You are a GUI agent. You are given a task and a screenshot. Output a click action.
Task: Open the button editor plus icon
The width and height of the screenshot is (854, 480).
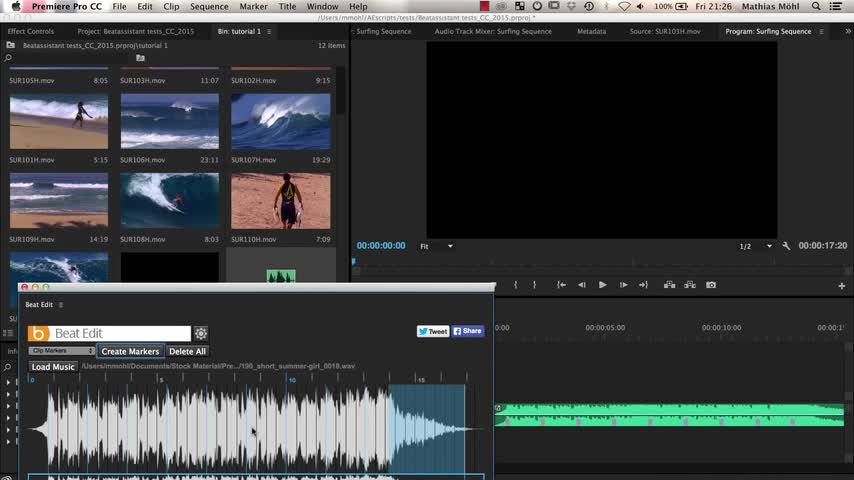coord(841,286)
